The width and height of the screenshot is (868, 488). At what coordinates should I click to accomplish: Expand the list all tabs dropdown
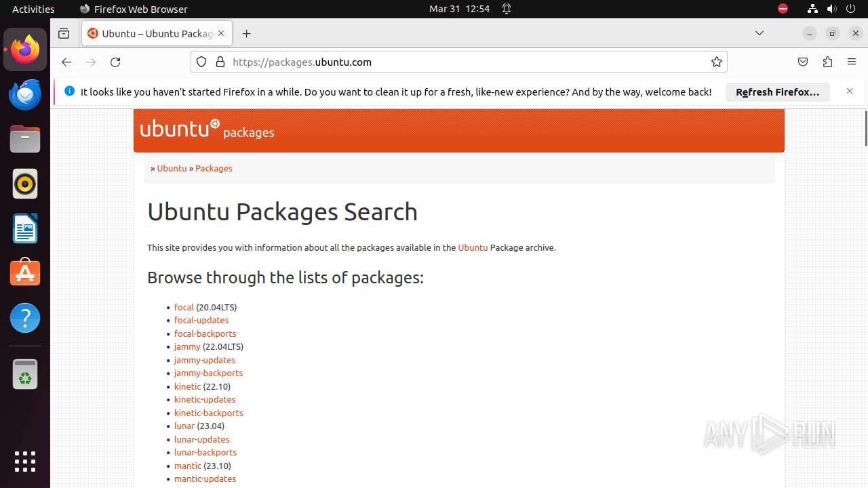pos(759,33)
